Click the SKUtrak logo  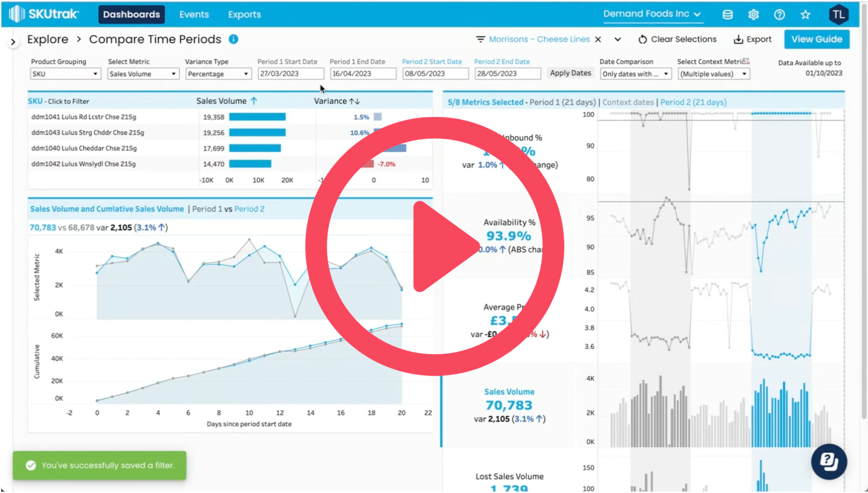coord(44,14)
